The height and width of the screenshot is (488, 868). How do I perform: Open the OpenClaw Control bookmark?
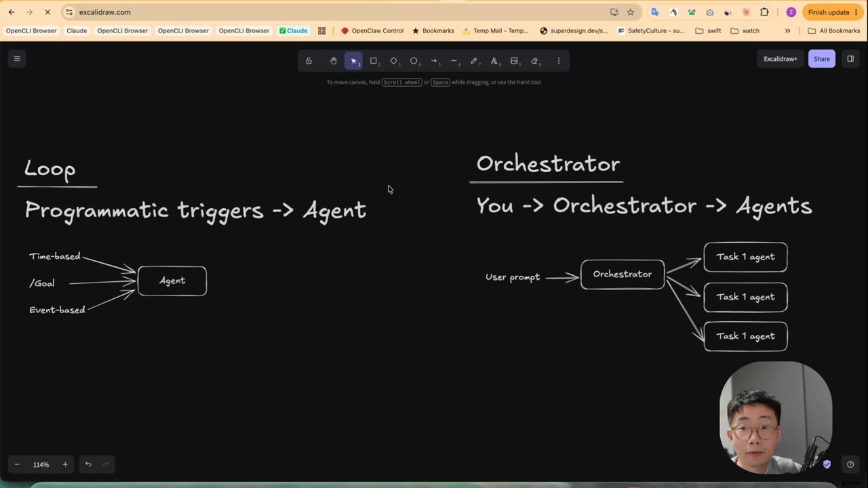point(372,30)
